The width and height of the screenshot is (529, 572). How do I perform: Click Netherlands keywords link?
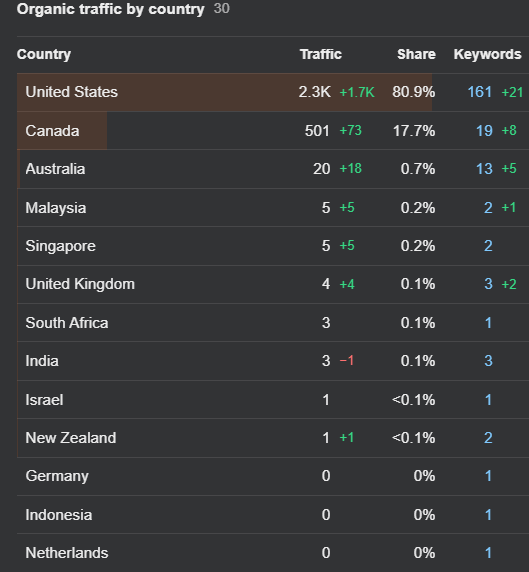coord(488,553)
